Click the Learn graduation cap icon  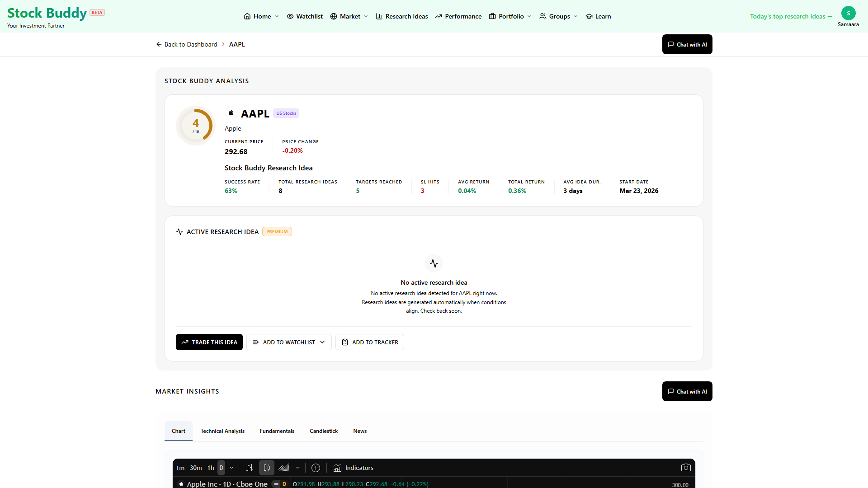pos(589,16)
